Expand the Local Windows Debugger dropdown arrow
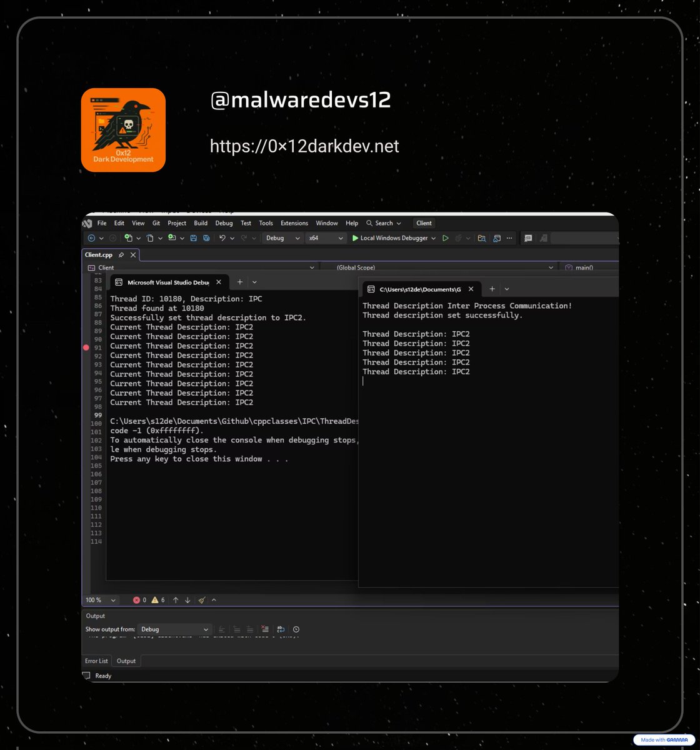This screenshot has height=750, width=700. (434, 238)
